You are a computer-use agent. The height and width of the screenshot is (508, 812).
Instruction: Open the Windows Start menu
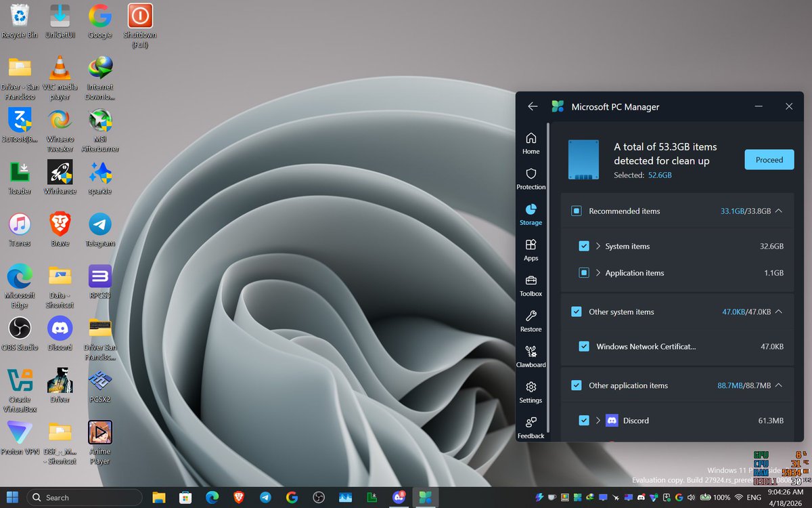pos(12,497)
